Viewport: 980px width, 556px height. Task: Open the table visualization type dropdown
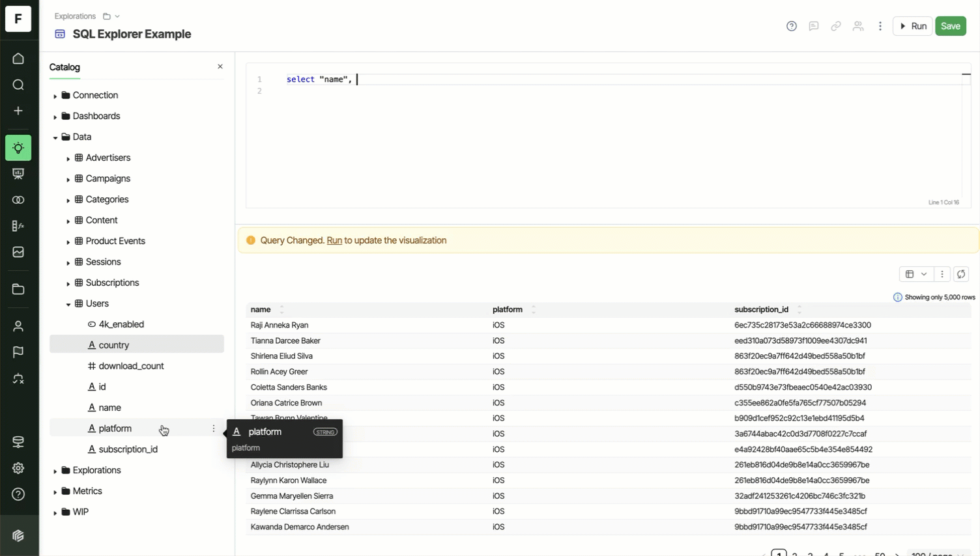[916, 274]
